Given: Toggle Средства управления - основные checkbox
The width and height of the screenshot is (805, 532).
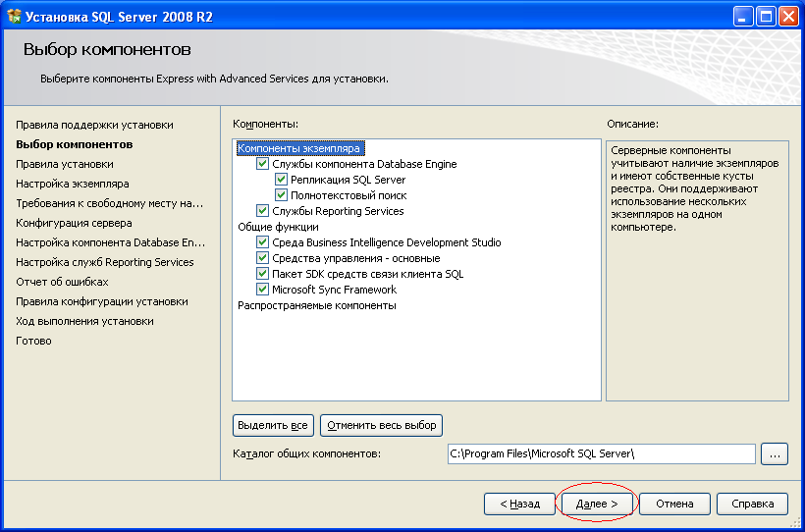Looking at the screenshot, I should pos(262,258).
